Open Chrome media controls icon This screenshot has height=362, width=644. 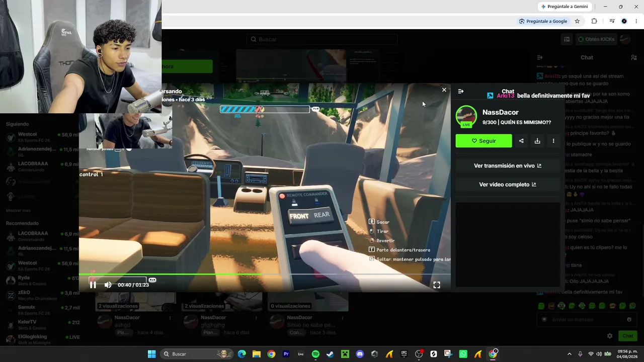tap(612, 21)
